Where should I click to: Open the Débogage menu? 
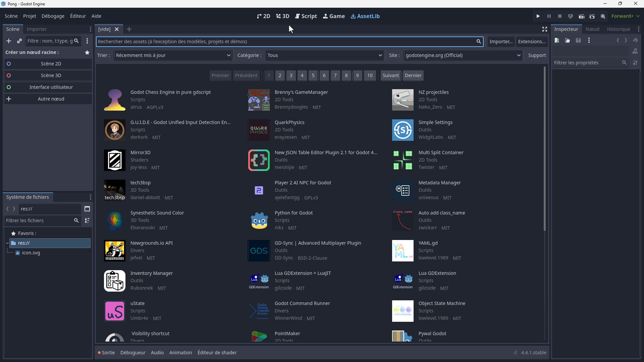coord(53,16)
